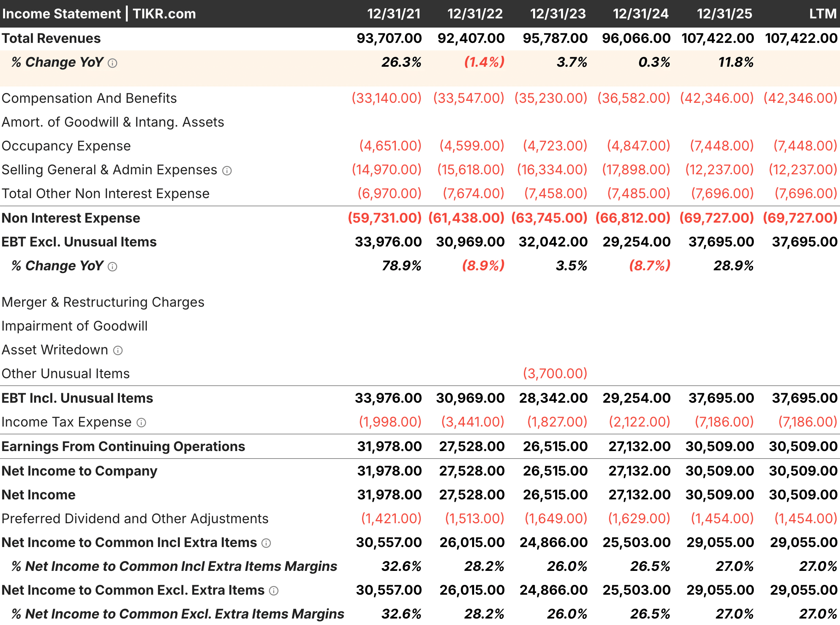Select the Merger & Restructuring Charges row
The width and height of the screenshot is (840, 625).
click(x=103, y=302)
